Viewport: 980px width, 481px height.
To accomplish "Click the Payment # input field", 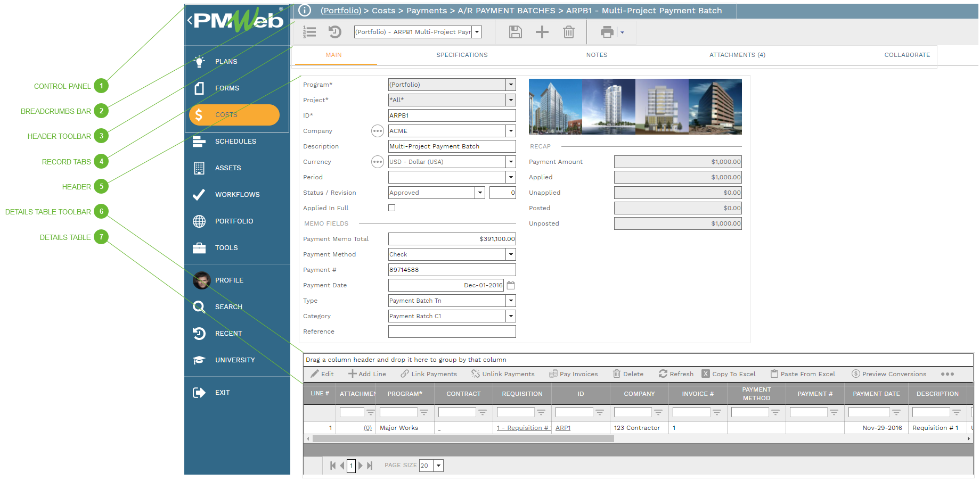I will 452,270.
